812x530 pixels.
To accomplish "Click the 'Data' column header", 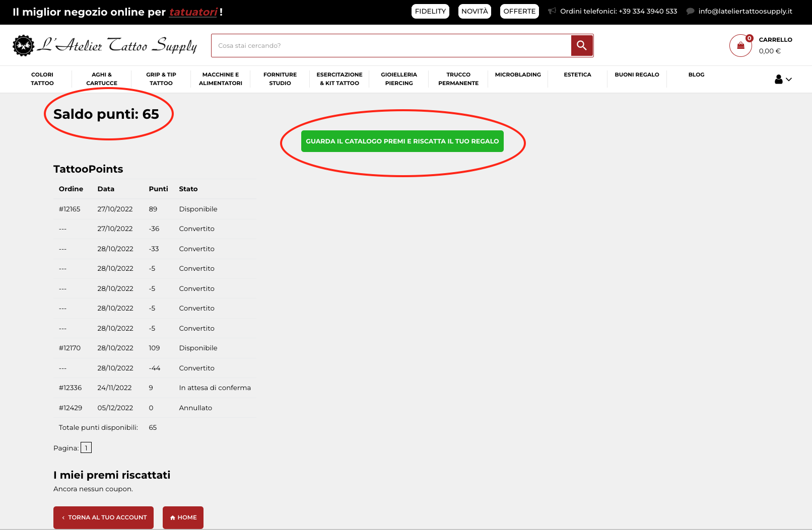I will click(106, 189).
